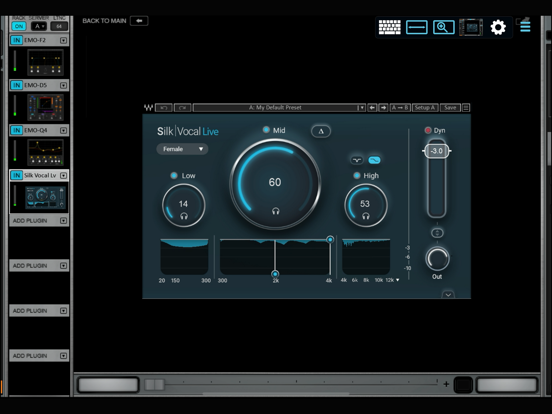Open the plugin rack view thumbnail icon
This screenshot has width=552, height=414.
point(471,27)
